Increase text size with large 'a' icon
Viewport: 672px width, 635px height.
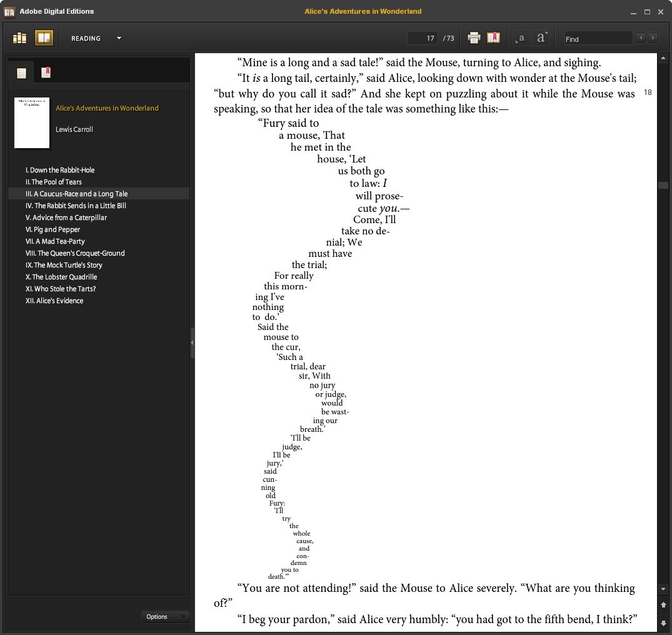pyautogui.click(x=541, y=37)
